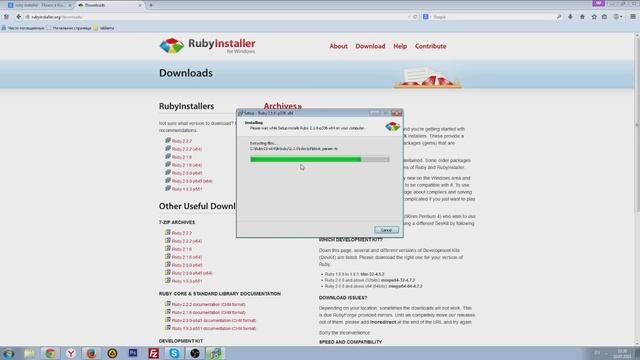This screenshot has width=640, height=360.
Task: Cancel the Ruby setup installation
Action: 386,230
